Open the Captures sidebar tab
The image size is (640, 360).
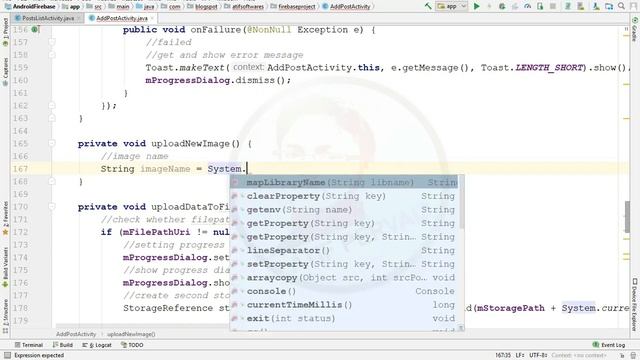[x=5, y=72]
